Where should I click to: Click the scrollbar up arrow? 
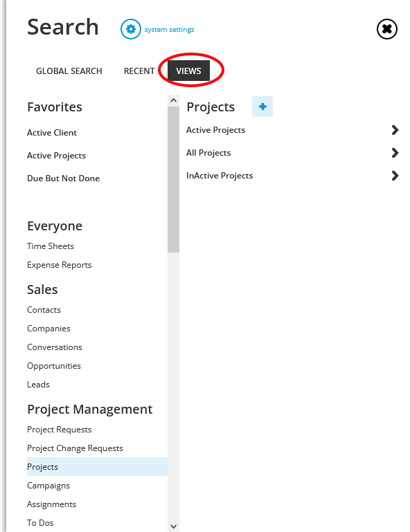coord(173,100)
